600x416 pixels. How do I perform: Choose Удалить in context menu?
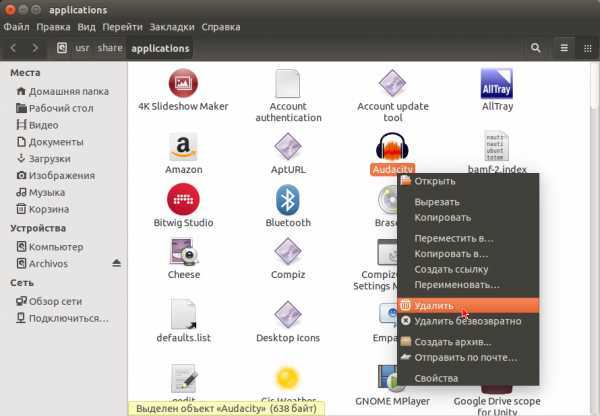[x=468, y=305]
